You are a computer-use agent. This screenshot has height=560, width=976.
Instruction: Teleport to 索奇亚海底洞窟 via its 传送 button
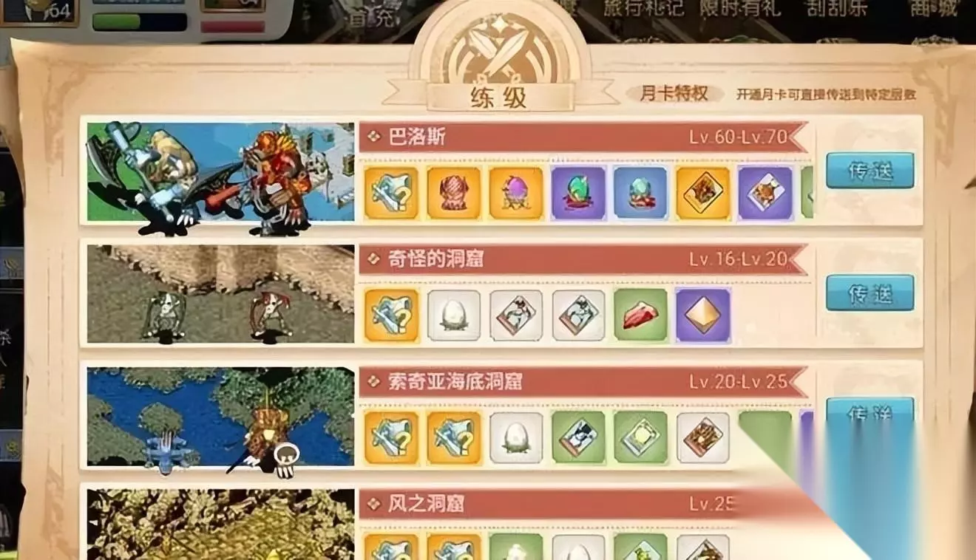click(x=870, y=412)
